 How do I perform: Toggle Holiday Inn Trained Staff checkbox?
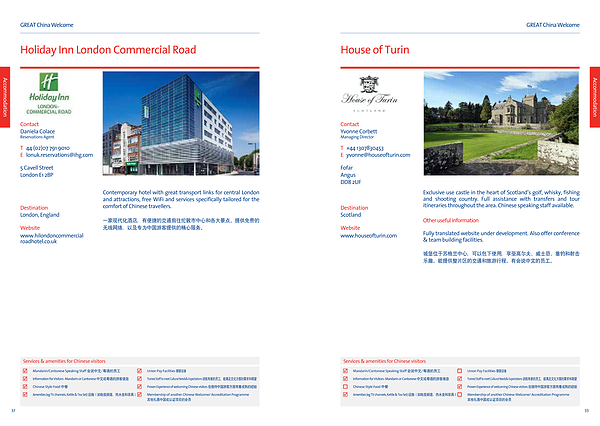click(x=139, y=379)
